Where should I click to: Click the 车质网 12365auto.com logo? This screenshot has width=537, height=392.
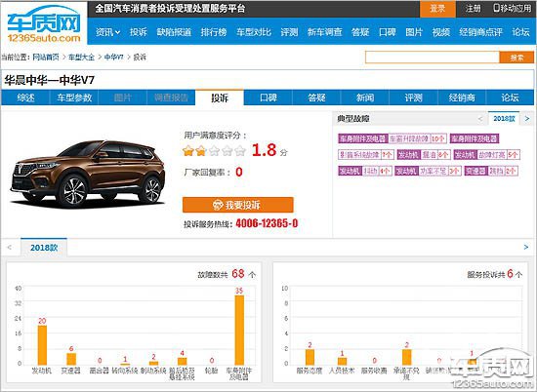(x=44, y=24)
